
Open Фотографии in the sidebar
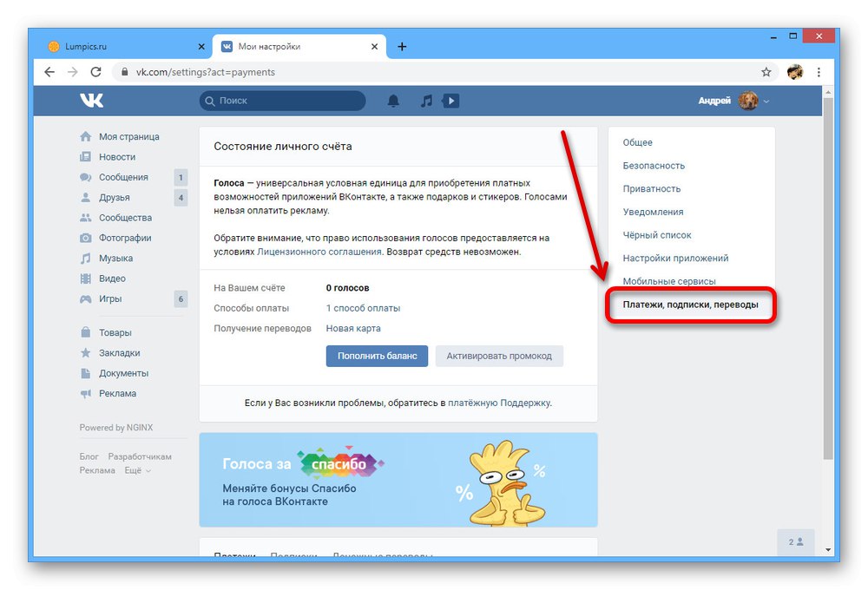tap(125, 238)
